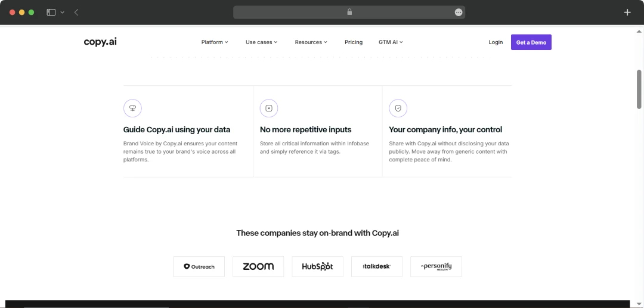The image size is (644, 308).
Task: Open the sidebar options chevron
Action: point(63,13)
